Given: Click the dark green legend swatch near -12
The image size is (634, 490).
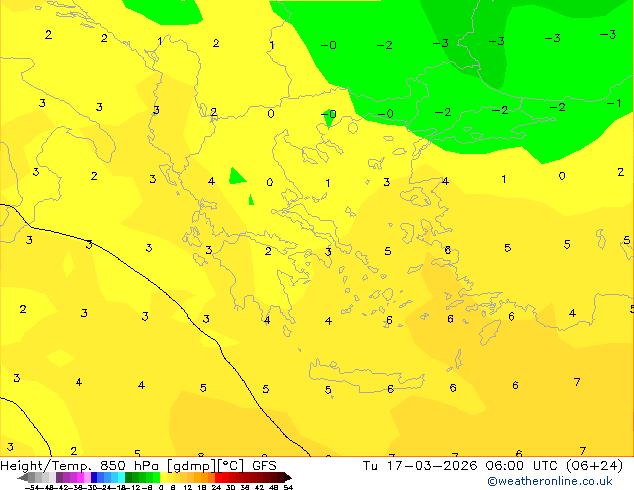Looking at the screenshot, I should click(x=129, y=477).
